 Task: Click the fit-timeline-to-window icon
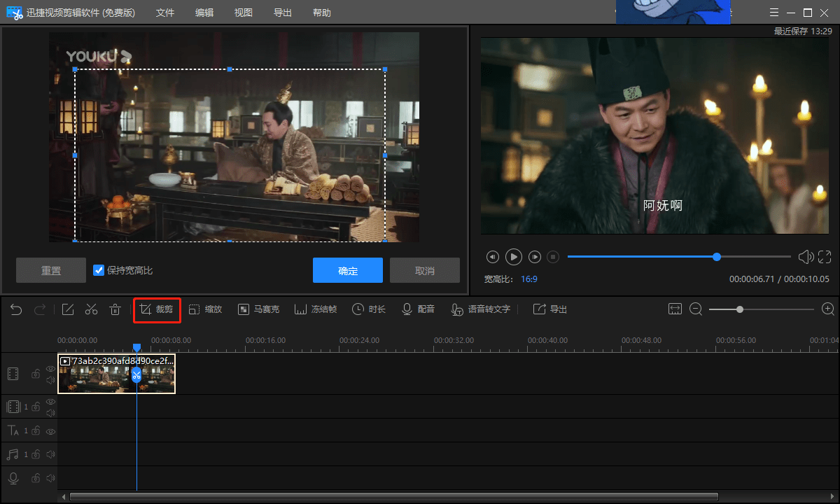(675, 309)
